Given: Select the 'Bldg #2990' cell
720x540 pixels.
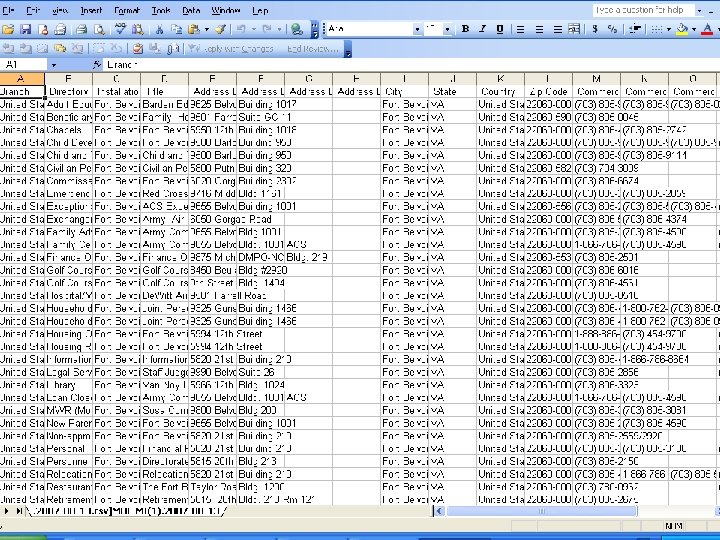Looking at the screenshot, I should point(260,270).
